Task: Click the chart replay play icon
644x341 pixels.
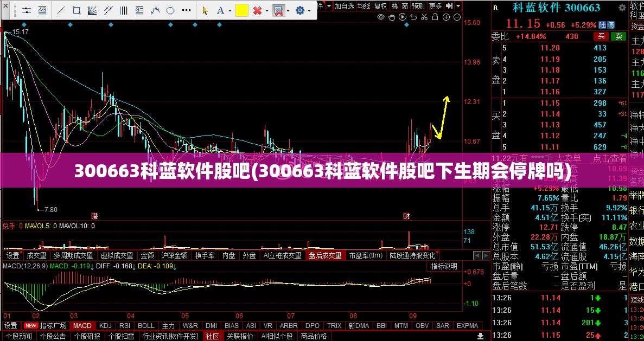Action: point(403,17)
